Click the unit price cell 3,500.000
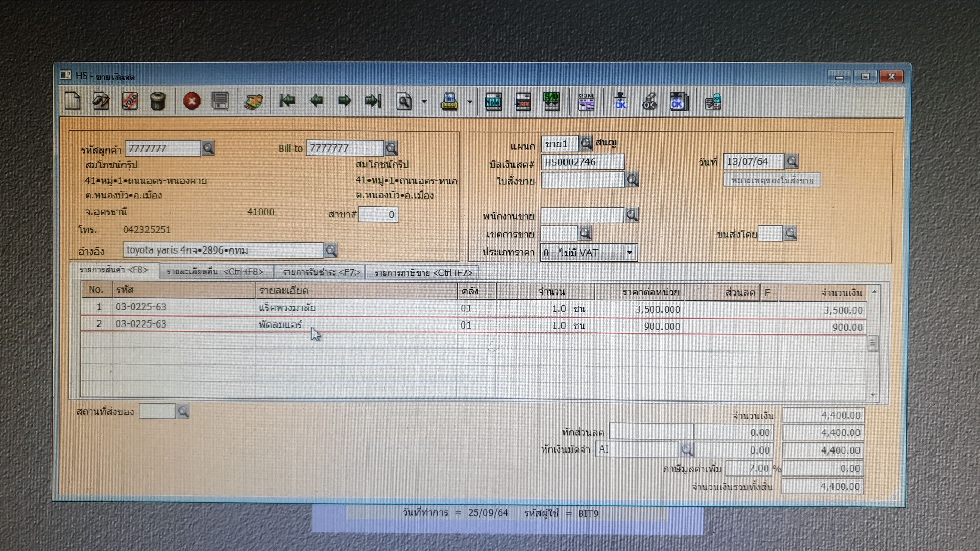980x551 pixels. pyautogui.click(x=640, y=309)
